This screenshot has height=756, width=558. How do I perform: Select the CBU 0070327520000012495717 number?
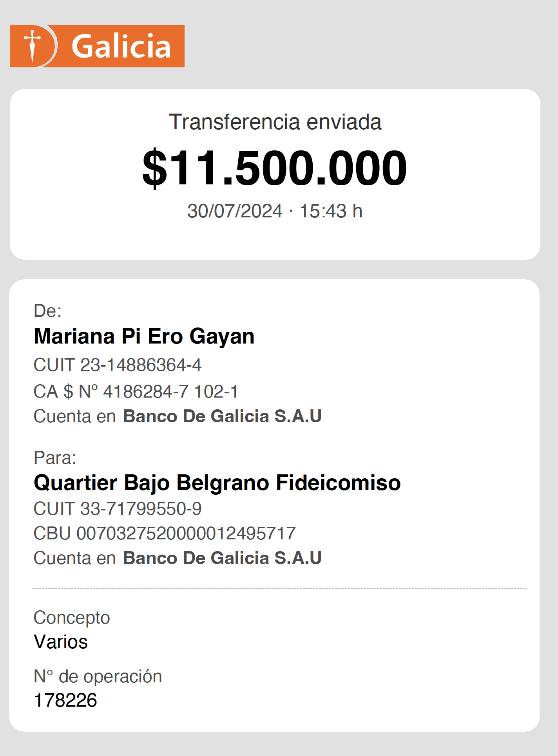pyautogui.click(x=165, y=534)
